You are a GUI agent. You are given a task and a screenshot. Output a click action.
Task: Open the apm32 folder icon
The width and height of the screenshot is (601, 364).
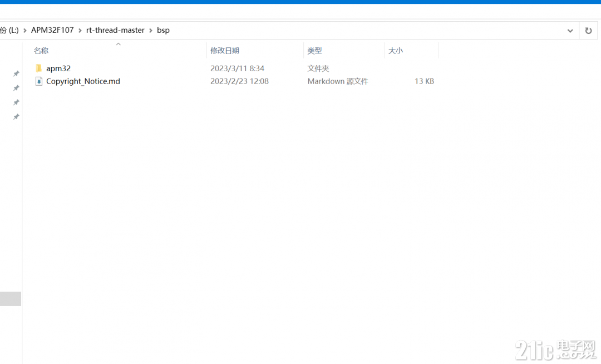tap(39, 68)
